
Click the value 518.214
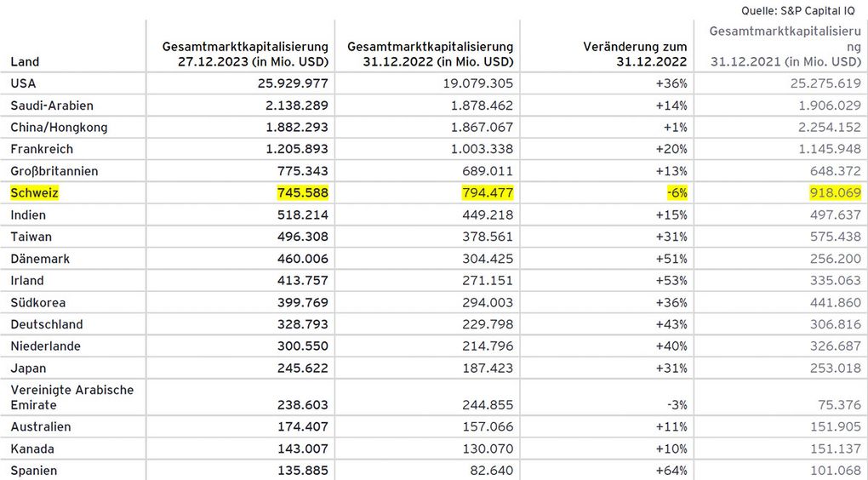[303, 214]
